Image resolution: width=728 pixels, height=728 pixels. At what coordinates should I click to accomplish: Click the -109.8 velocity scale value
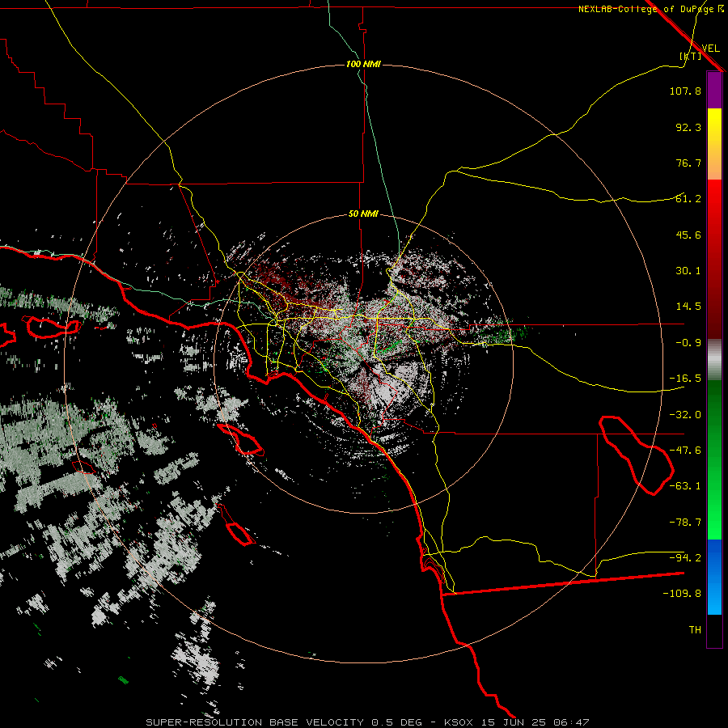(682, 594)
